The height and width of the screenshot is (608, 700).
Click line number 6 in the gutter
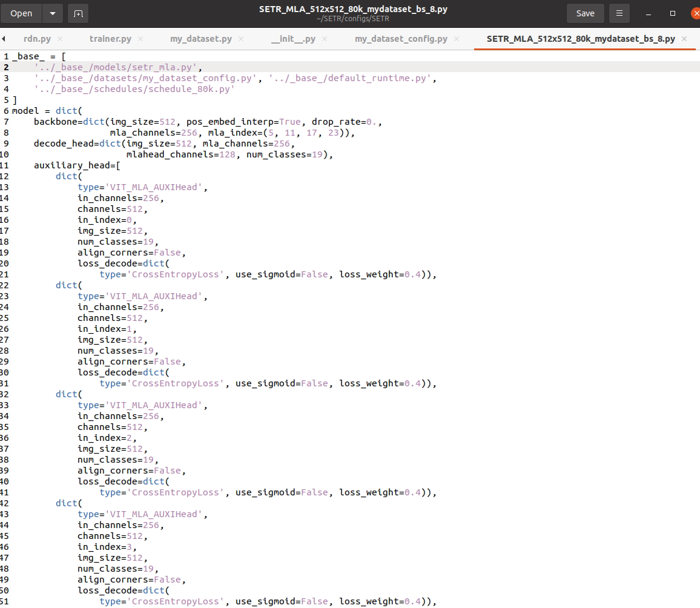point(5,110)
